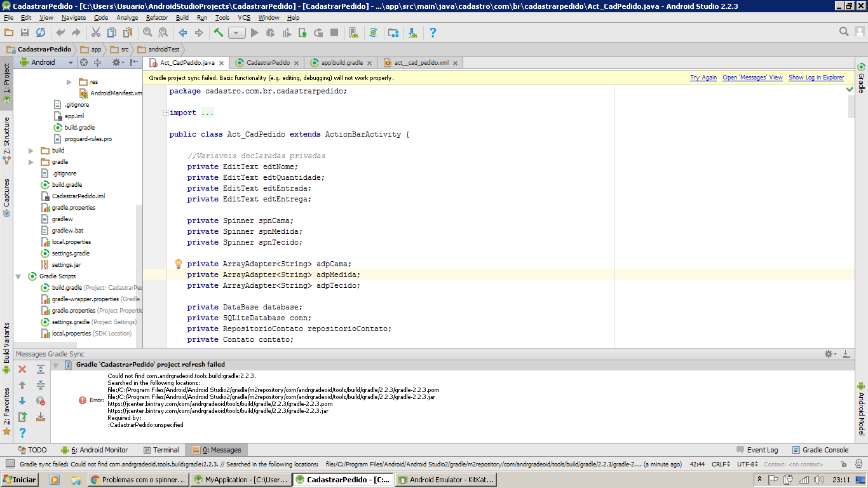Click the Make Project hammer icon

tap(219, 32)
